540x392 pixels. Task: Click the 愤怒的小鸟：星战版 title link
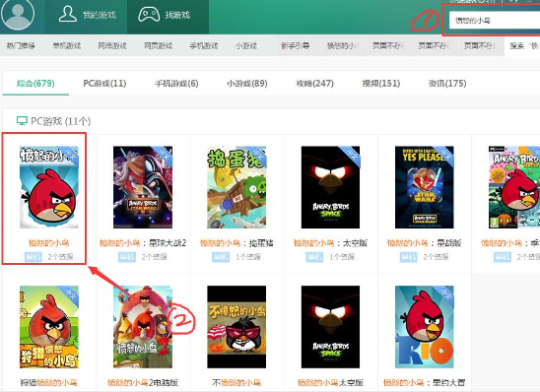click(x=425, y=243)
